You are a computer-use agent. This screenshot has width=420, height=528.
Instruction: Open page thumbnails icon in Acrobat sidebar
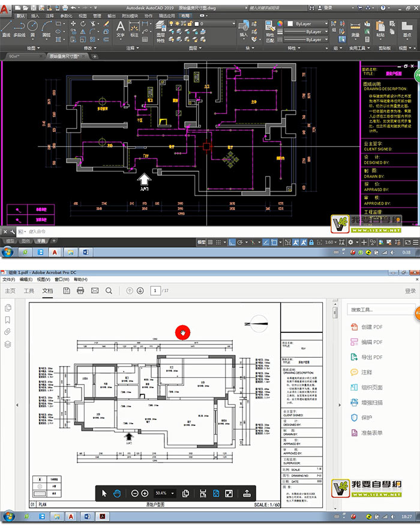coord(8,308)
